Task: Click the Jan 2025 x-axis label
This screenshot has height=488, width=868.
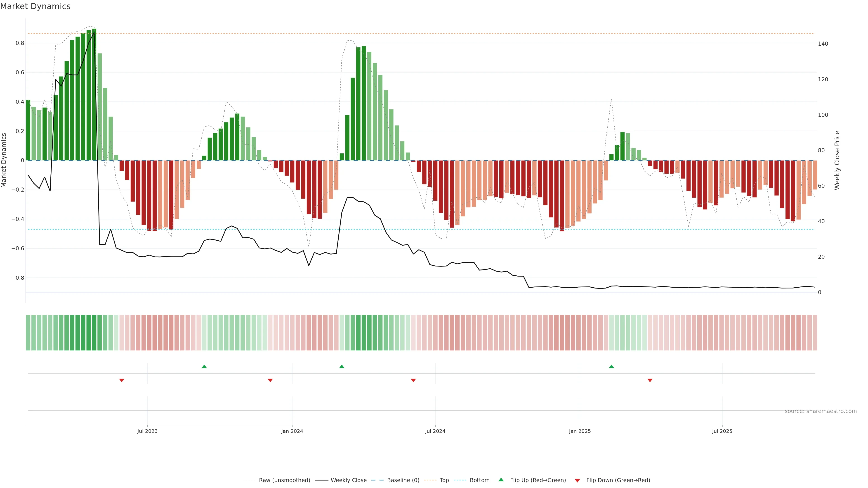Action: [x=580, y=431]
